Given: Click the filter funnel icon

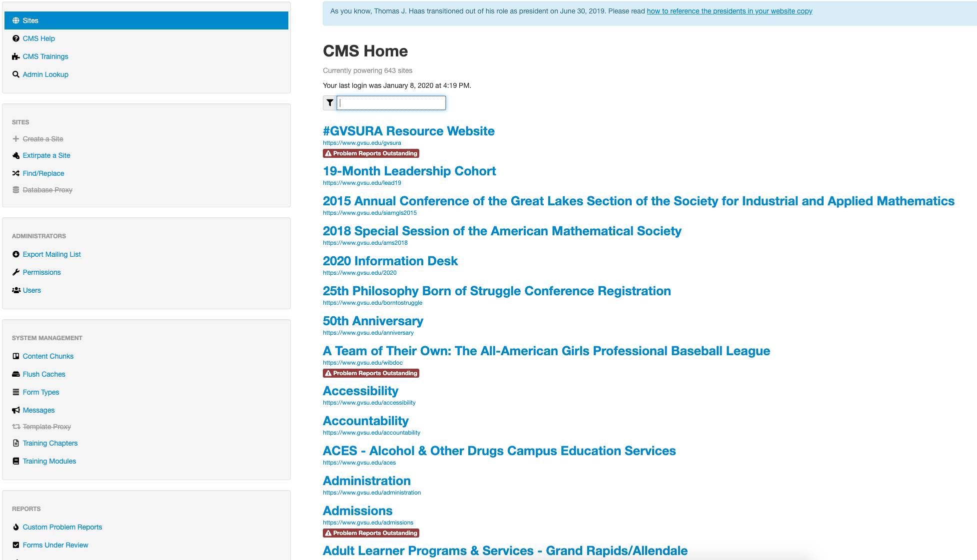Looking at the screenshot, I should click(x=330, y=103).
